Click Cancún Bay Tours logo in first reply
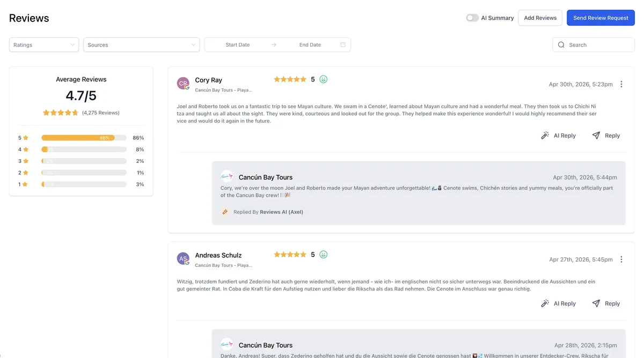The width and height of the screenshot is (644, 358). (227, 177)
